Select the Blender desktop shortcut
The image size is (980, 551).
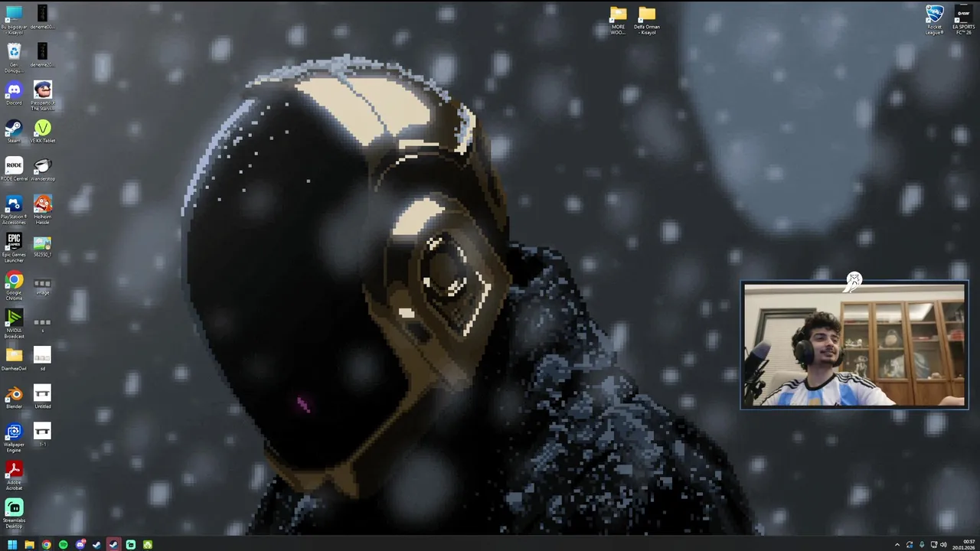click(x=14, y=398)
